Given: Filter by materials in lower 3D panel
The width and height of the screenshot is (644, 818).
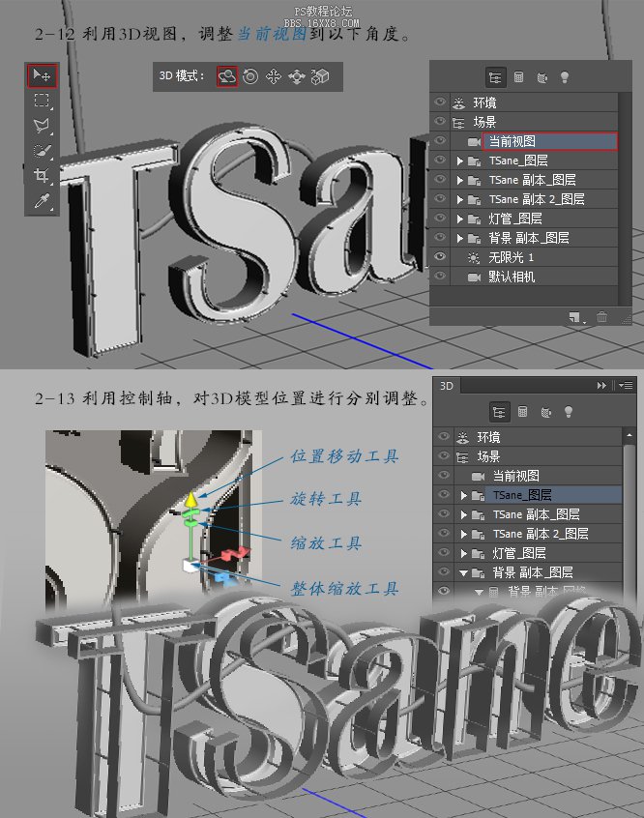Looking at the screenshot, I should (546, 412).
